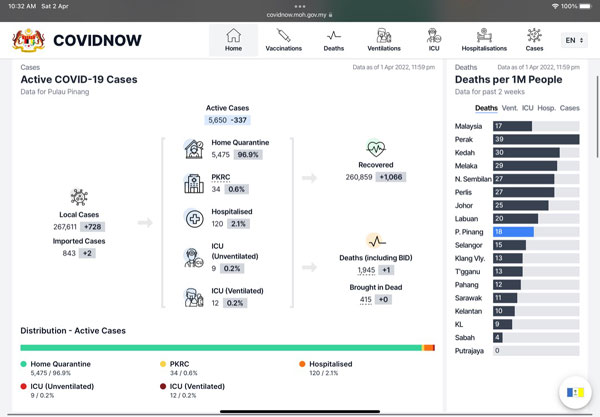Click the COVIDNOW site title
This screenshot has width=600, height=417.
97,40
